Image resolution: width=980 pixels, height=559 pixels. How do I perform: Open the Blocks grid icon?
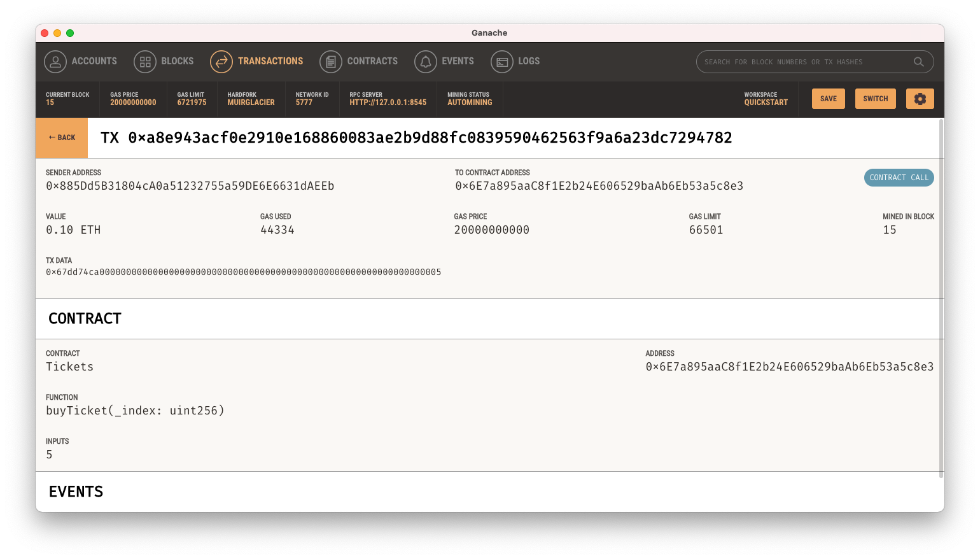145,62
